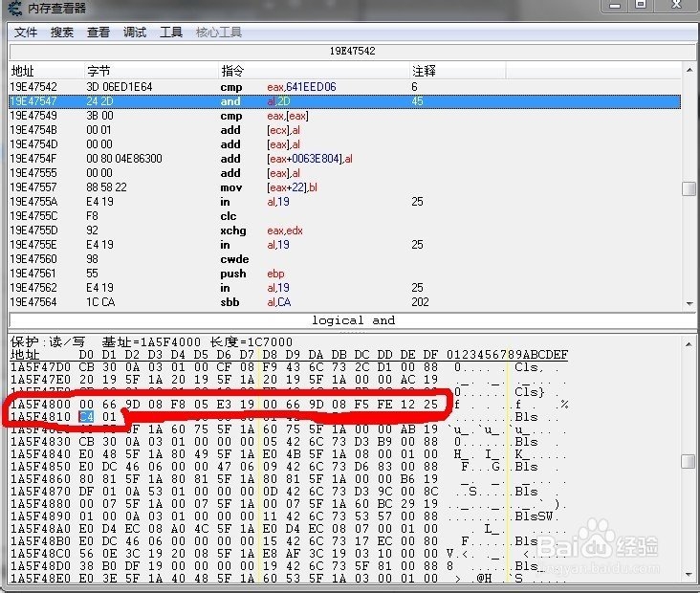Click the hex address label 1A5F48E0
This screenshot has height=593, width=700.
point(40,579)
